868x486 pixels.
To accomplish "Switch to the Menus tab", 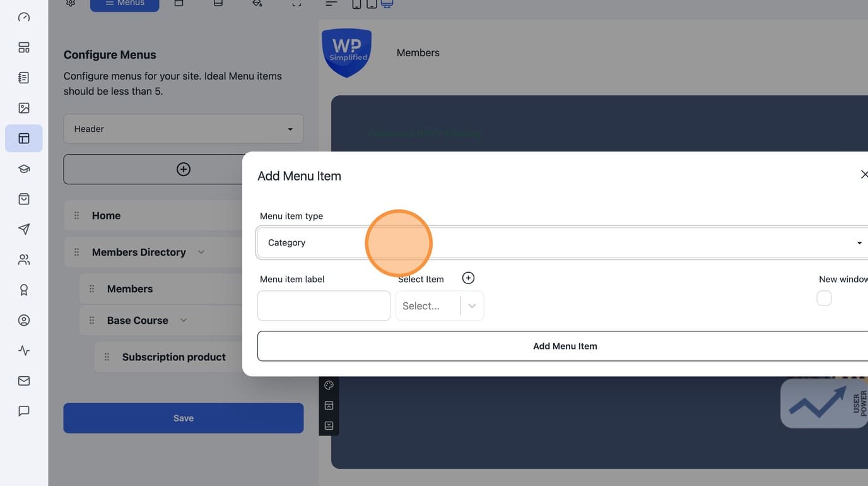I will tap(125, 4).
